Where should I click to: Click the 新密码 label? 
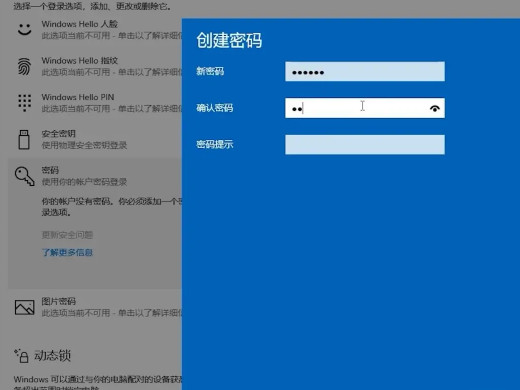pos(210,71)
